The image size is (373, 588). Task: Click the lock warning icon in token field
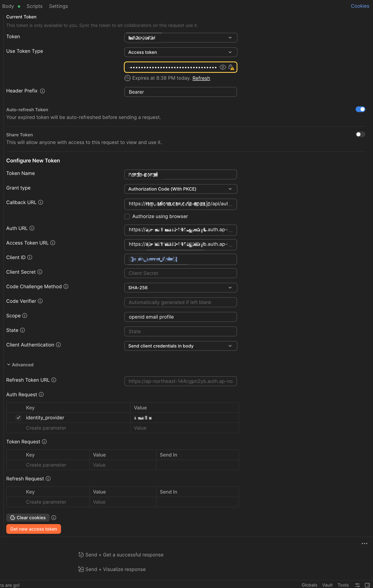click(231, 67)
